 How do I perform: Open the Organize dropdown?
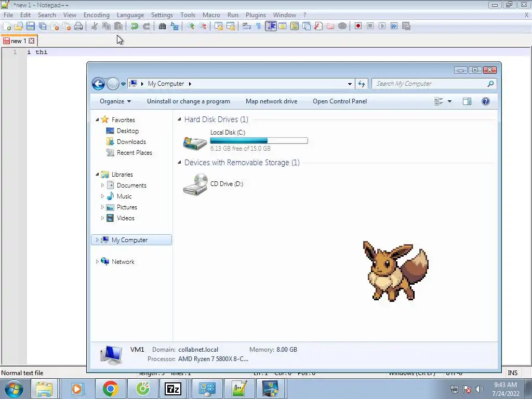click(115, 101)
